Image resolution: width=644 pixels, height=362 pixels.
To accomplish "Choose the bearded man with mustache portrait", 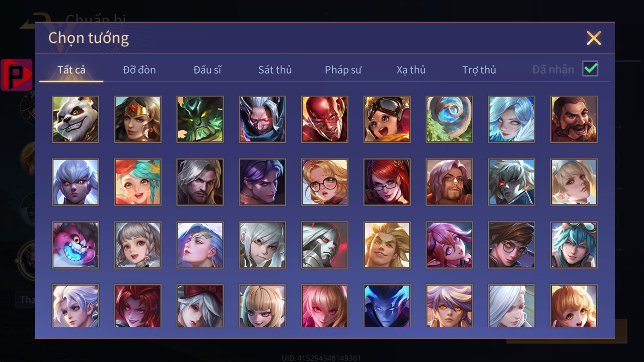I will pos(574,119).
